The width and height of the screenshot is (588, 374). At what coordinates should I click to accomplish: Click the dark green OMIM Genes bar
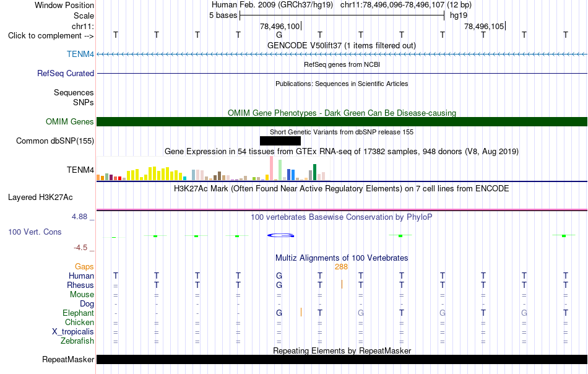[x=342, y=121]
